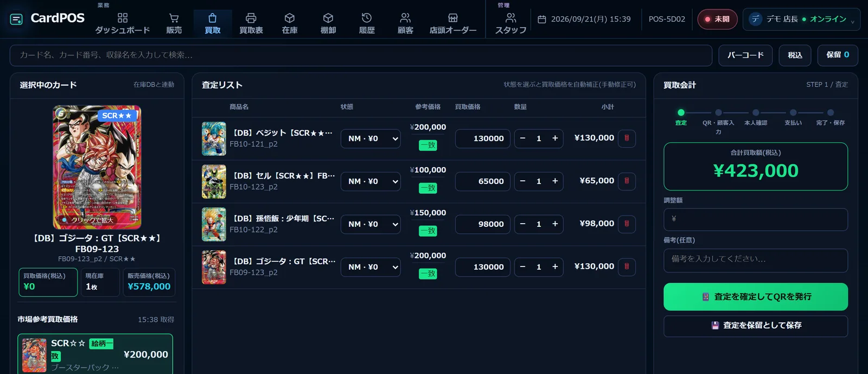
Task: Increase quantity for the ゴジータ：GT list row
Action: pyautogui.click(x=555, y=267)
